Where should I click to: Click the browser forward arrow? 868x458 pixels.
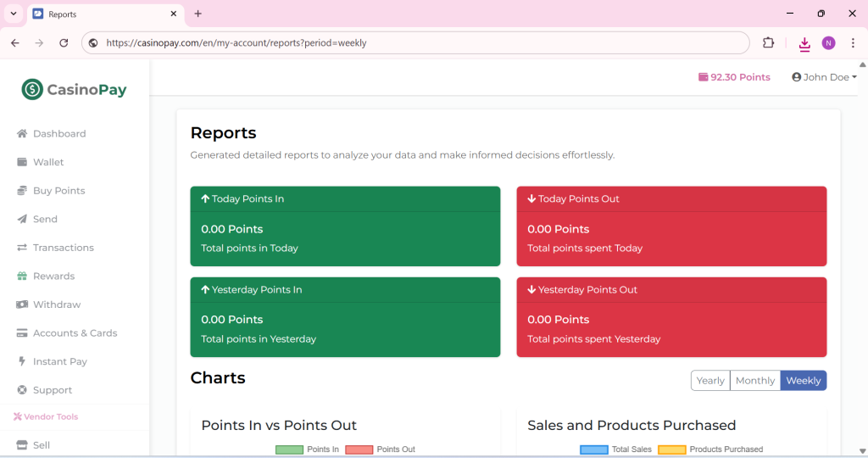(x=39, y=42)
